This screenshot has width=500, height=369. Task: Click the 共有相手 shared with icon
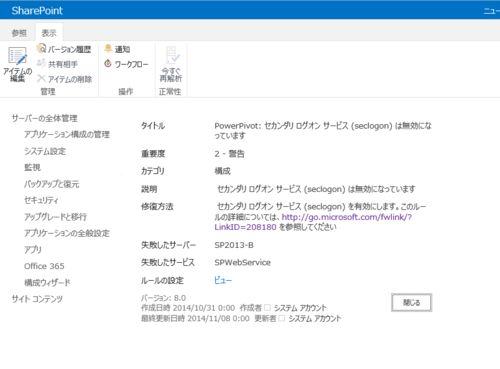[x=41, y=63]
